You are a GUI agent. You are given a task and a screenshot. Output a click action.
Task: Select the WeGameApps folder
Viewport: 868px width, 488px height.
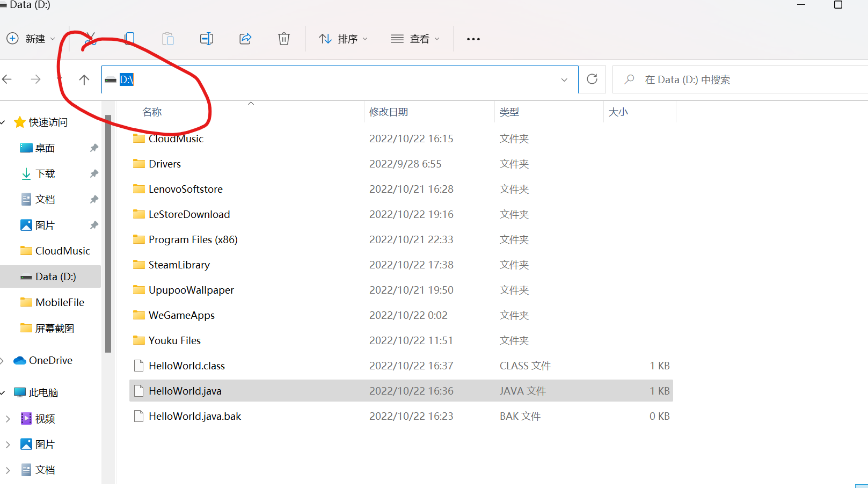[401, 315]
